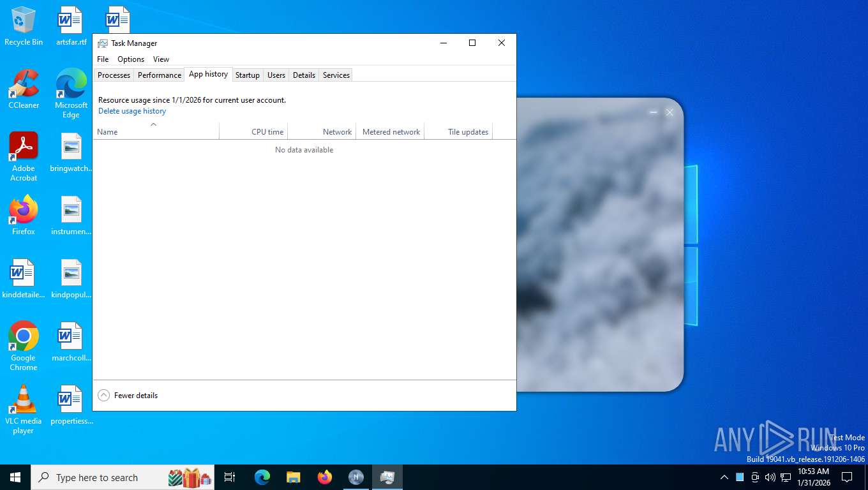
Task: Collapse Task Manager with Fewer details
Action: 128,396
